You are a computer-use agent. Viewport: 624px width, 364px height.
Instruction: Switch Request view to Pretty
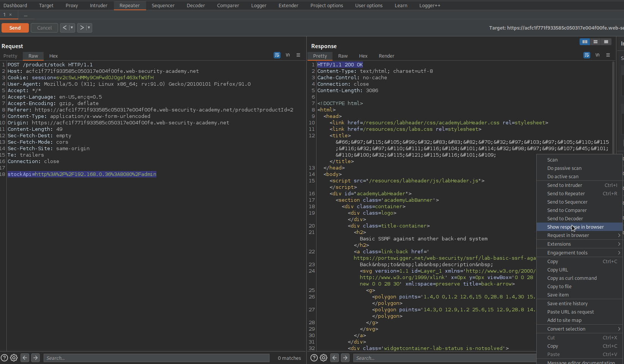[x=10, y=56]
